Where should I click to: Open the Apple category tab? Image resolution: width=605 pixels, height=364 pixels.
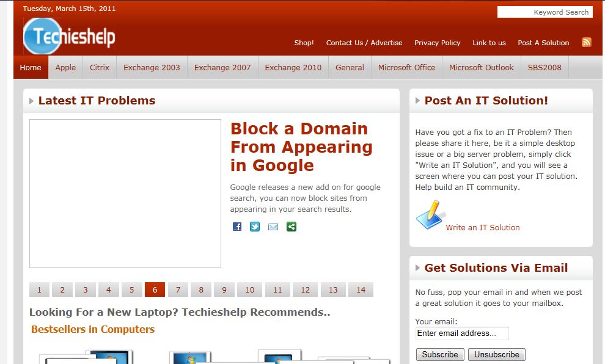(x=65, y=67)
